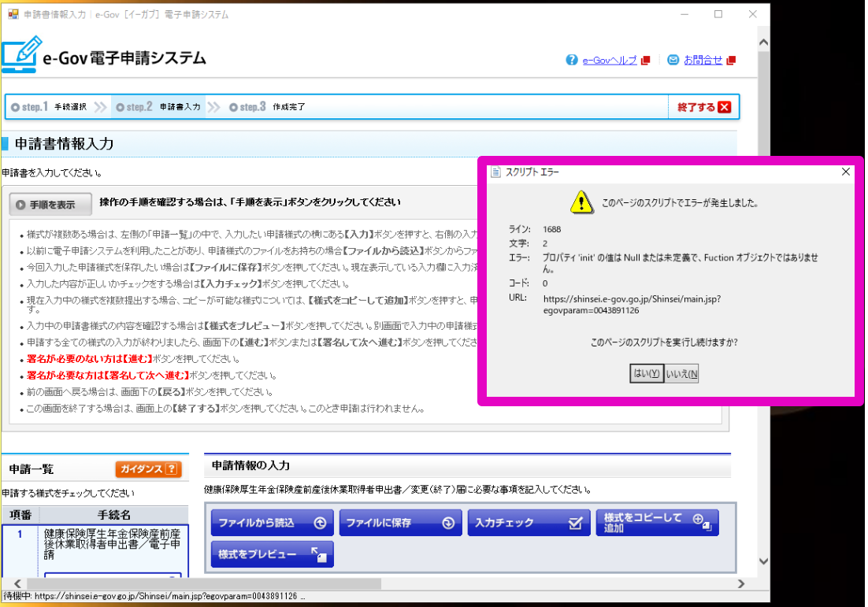Click the vertical scrollbar down arrow
Image resolution: width=868 pixels, height=607 pixels.
coord(763,561)
